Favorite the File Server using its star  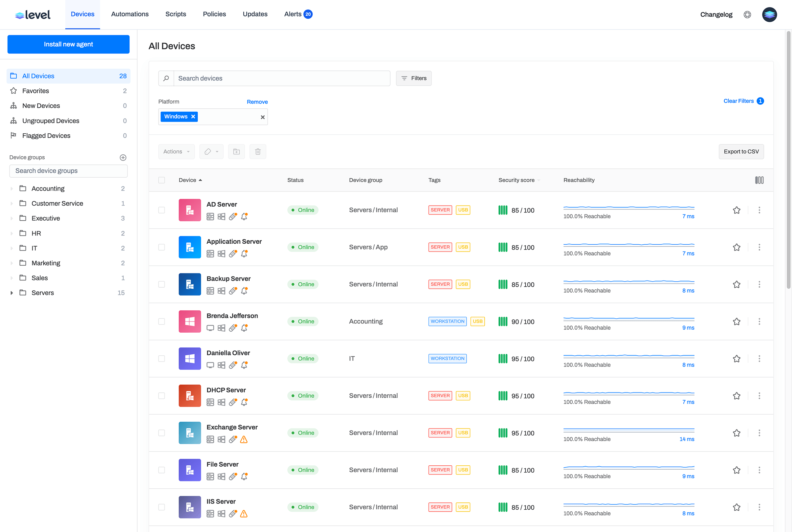tap(737, 470)
